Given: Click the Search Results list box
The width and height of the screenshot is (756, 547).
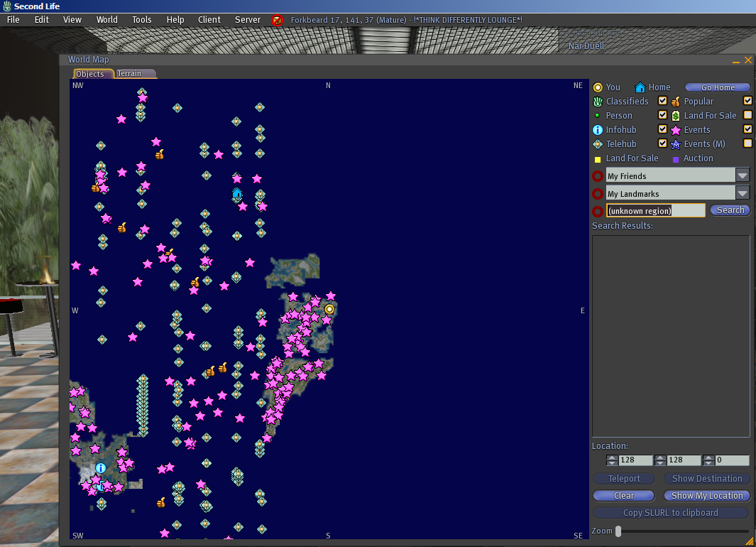Looking at the screenshot, I should coord(671,336).
